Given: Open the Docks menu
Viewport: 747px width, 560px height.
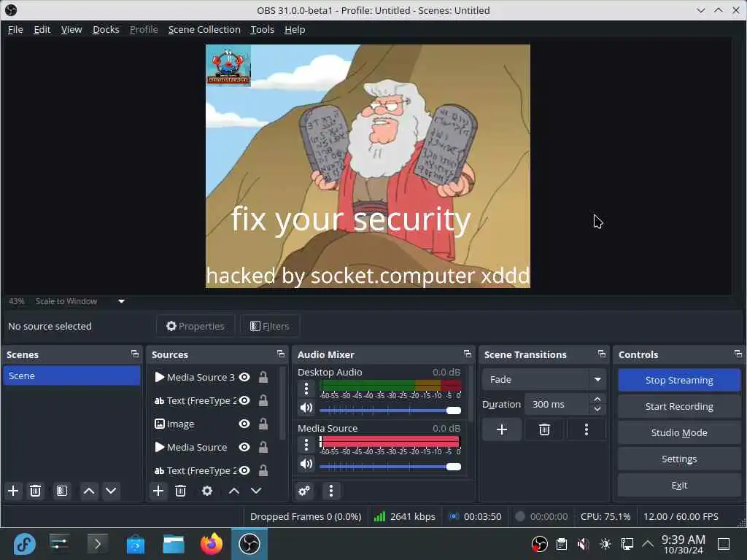Looking at the screenshot, I should click(106, 29).
